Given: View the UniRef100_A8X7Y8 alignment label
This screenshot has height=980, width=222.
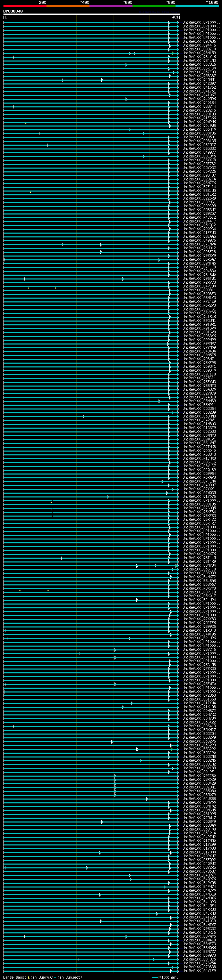Looking at the screenshot, I should click(199, 588).
